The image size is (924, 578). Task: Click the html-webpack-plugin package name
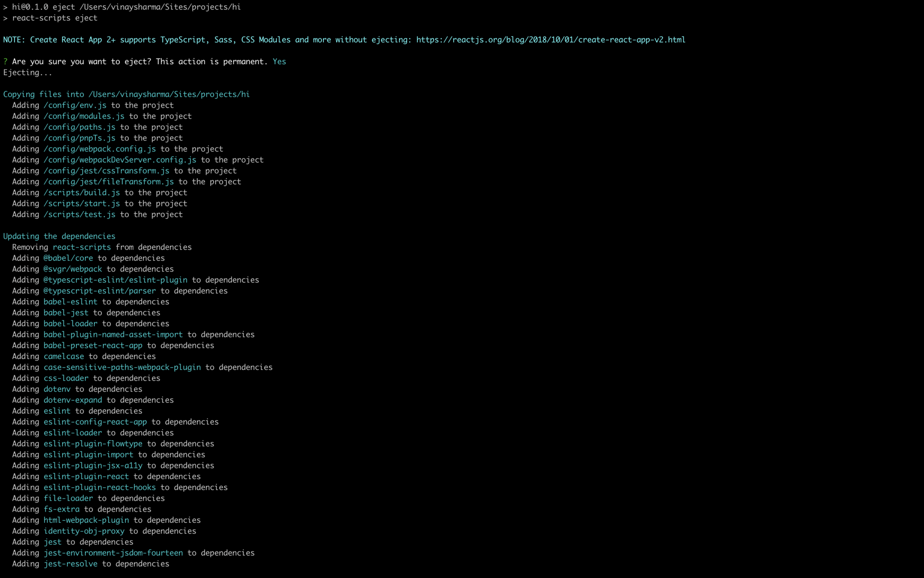[86, 520]
